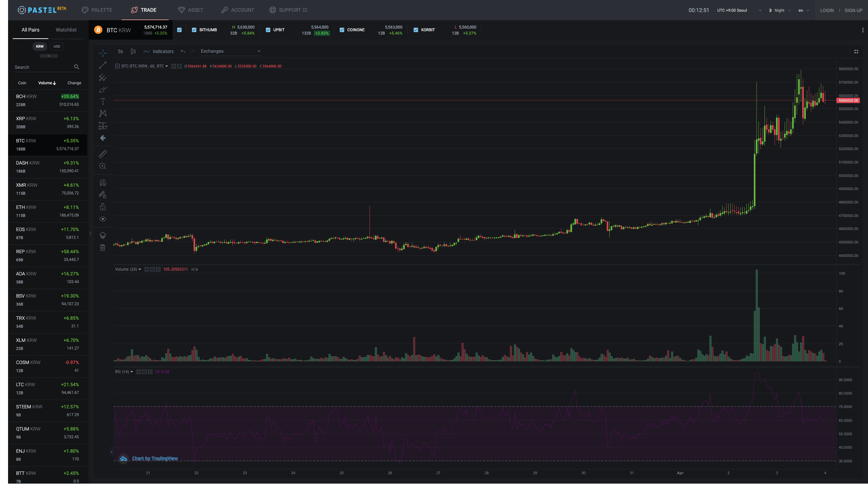Click the coin Search input field

tap(42, 67)
